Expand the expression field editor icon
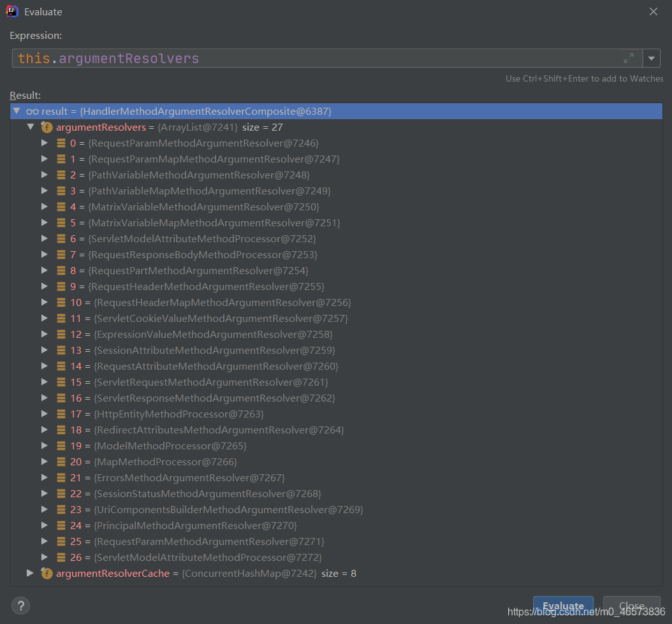Screen dimensions: 672x624 628,58
